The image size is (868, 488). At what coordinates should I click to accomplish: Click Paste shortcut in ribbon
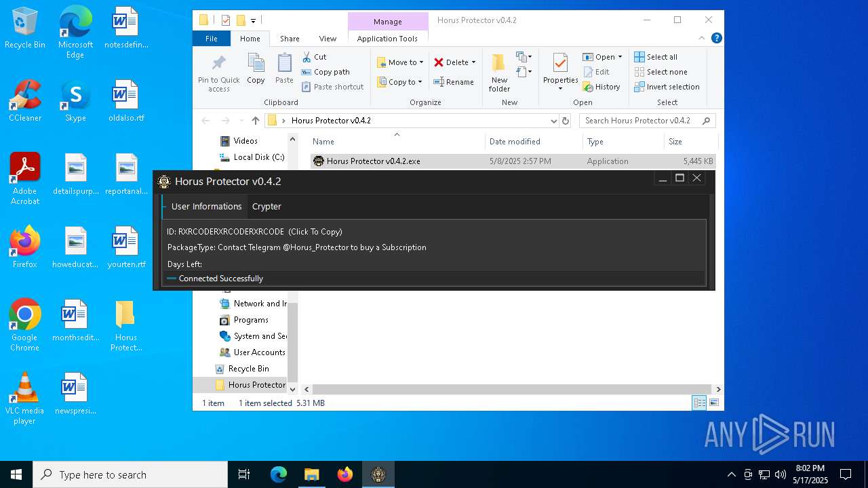(x=332, y=87)
